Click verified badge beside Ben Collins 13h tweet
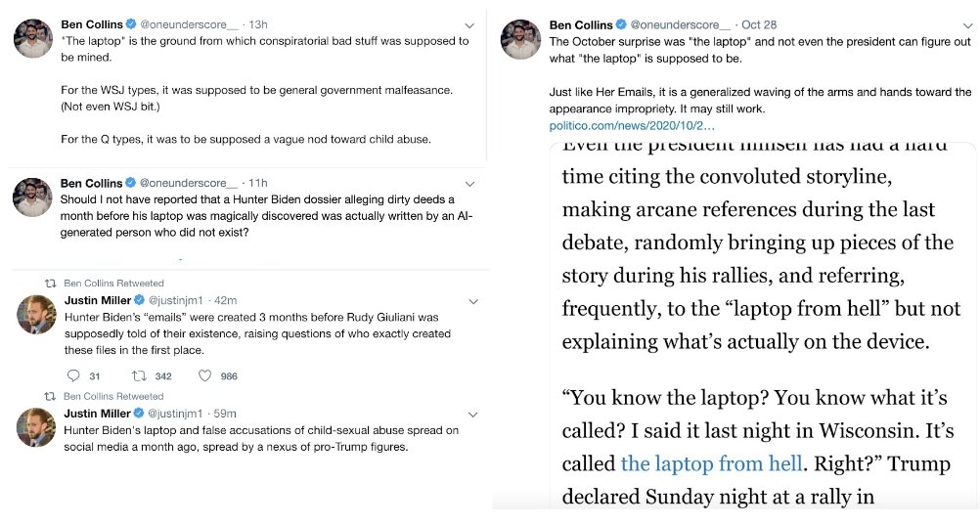 point(131,23)
